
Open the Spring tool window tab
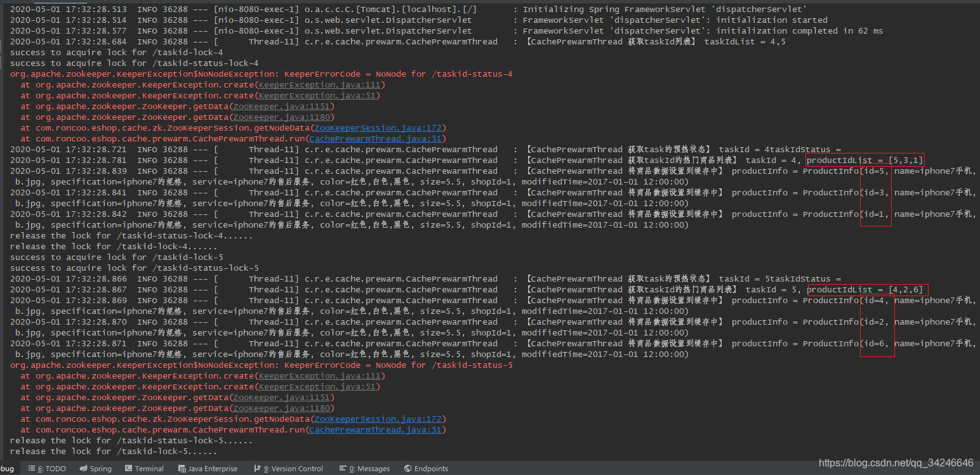point(96,469)
